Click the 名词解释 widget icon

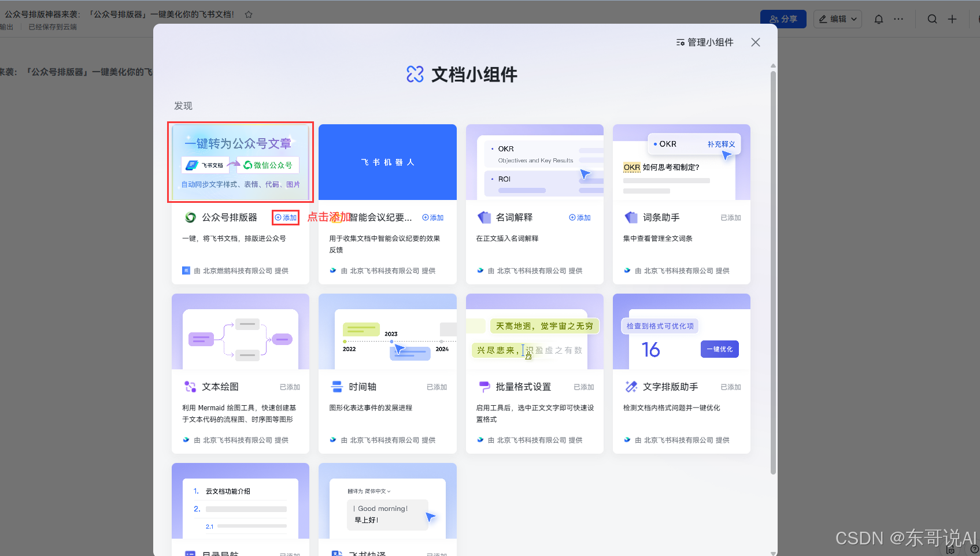[x=484, y=218]
